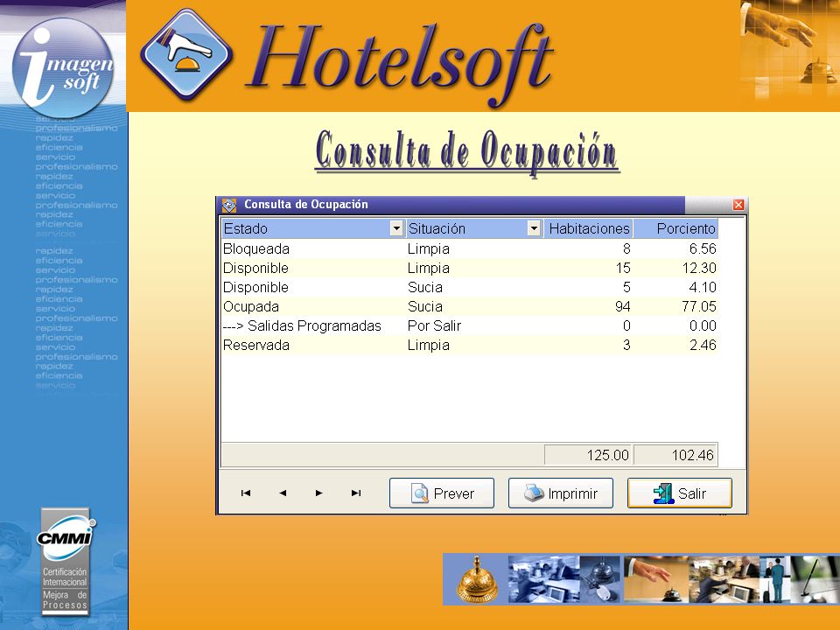Click the 102.46 total percent field
The image size is (840, 630).
tap(675, 455)
